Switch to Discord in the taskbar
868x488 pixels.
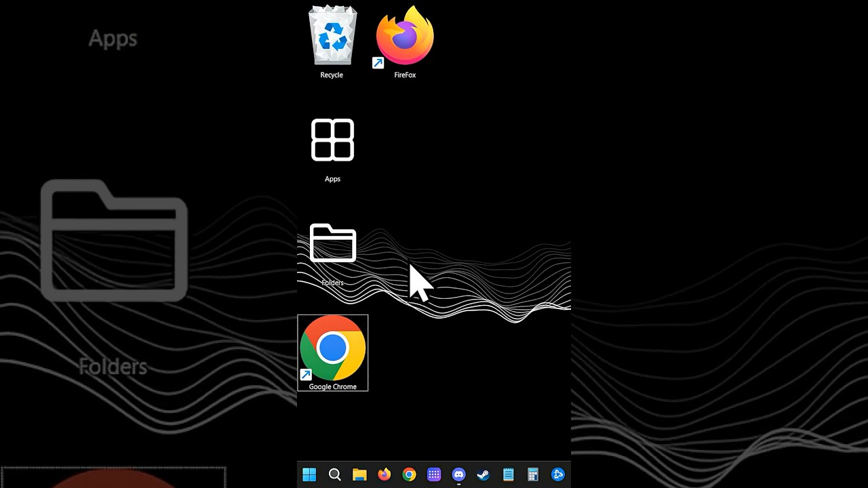(x=458, y=474)
